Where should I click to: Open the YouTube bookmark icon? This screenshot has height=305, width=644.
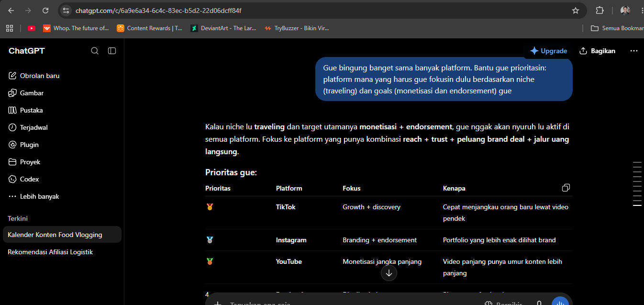[32, 28]
